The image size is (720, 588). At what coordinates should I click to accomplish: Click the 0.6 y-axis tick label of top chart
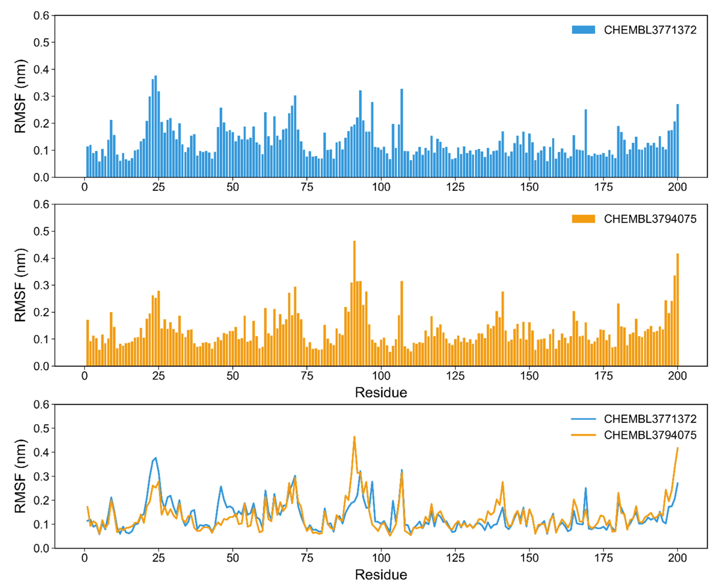tap(41, 16)
